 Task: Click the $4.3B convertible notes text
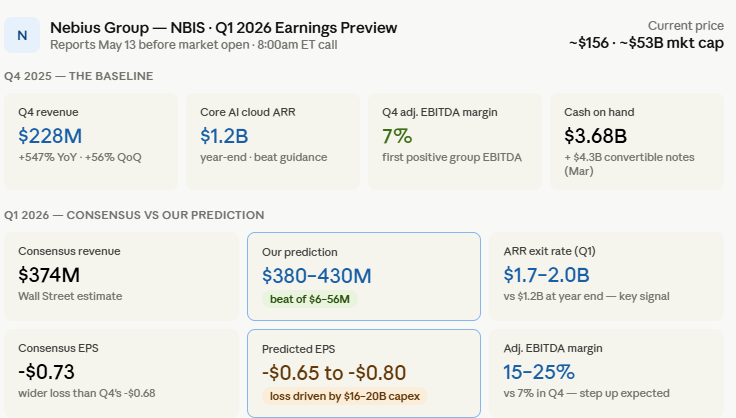pos(629,164)
